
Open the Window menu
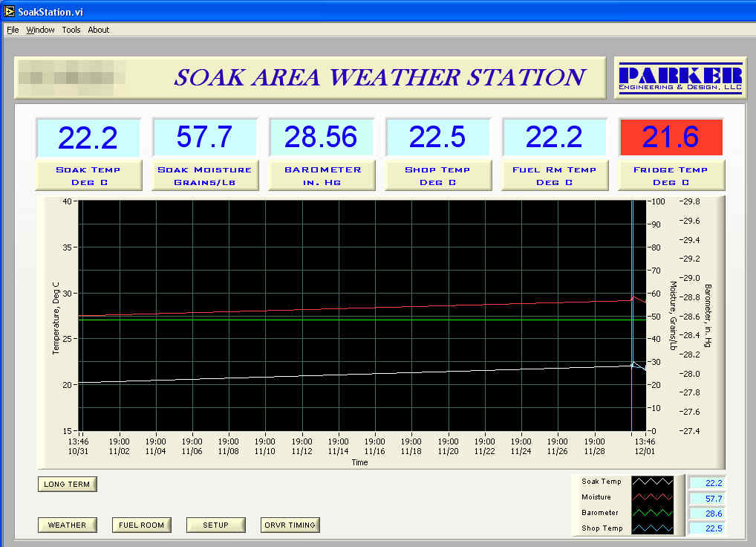click(40, 30)
